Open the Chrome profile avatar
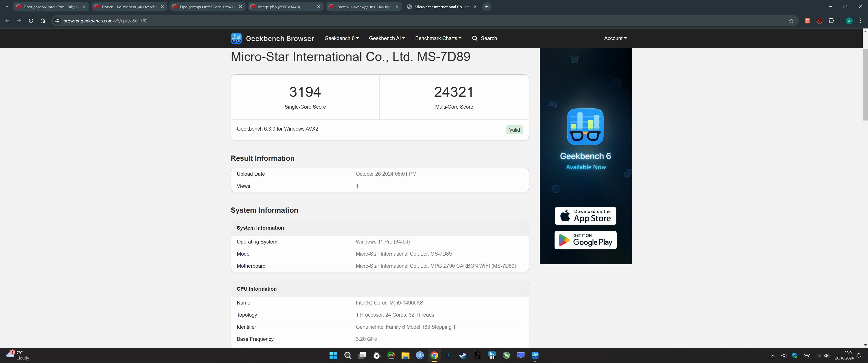The width and height of the screenshot is (868, 363). [849, 21]
